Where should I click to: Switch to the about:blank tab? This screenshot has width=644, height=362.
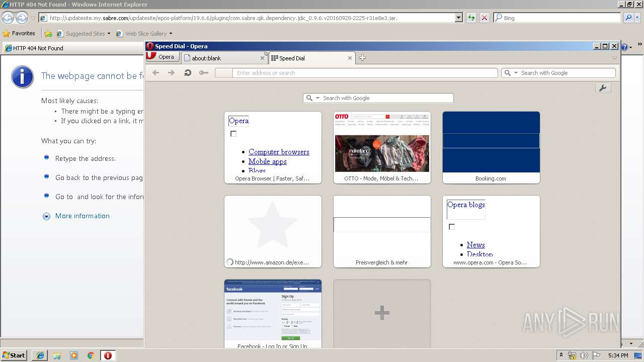coord(224,58)
